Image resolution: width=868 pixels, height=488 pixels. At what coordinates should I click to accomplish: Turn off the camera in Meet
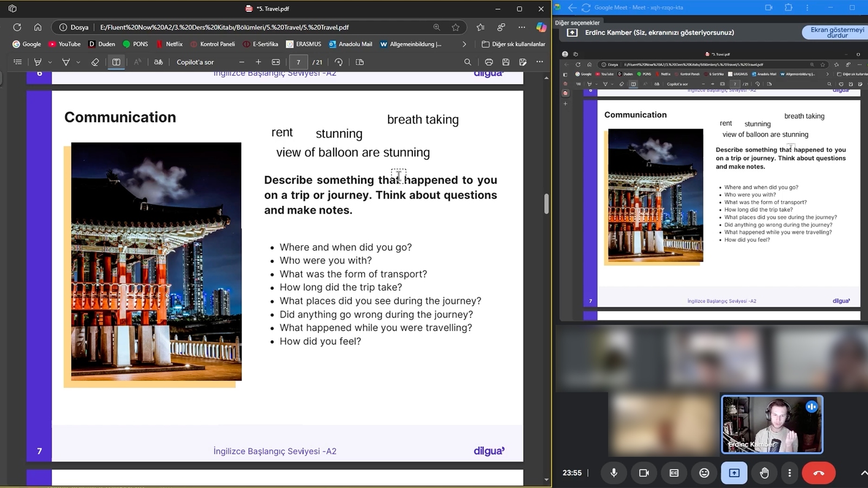coord(644,473)
